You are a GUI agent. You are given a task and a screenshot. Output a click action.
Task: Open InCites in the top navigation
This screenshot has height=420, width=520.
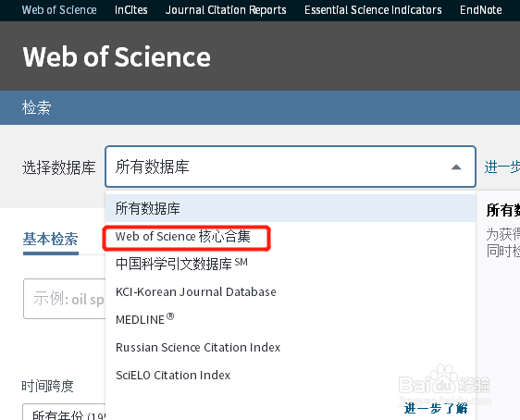(131, 10)
